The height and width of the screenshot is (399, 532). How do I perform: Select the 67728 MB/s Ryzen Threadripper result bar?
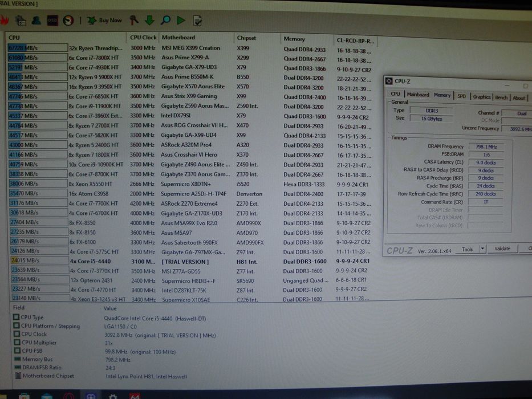(38, 48)
